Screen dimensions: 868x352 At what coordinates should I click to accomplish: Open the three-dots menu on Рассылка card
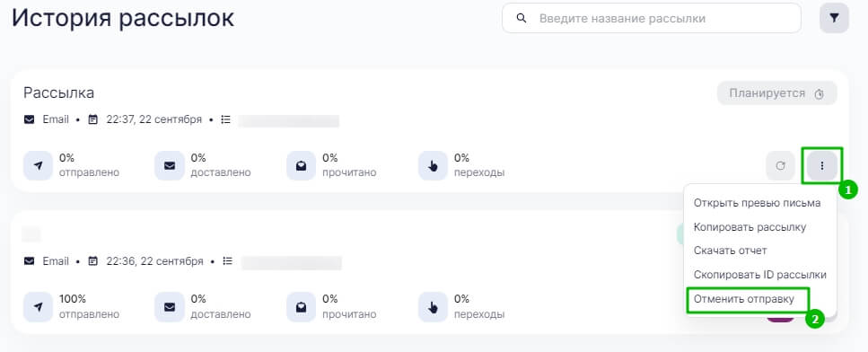tap(821, 165)
